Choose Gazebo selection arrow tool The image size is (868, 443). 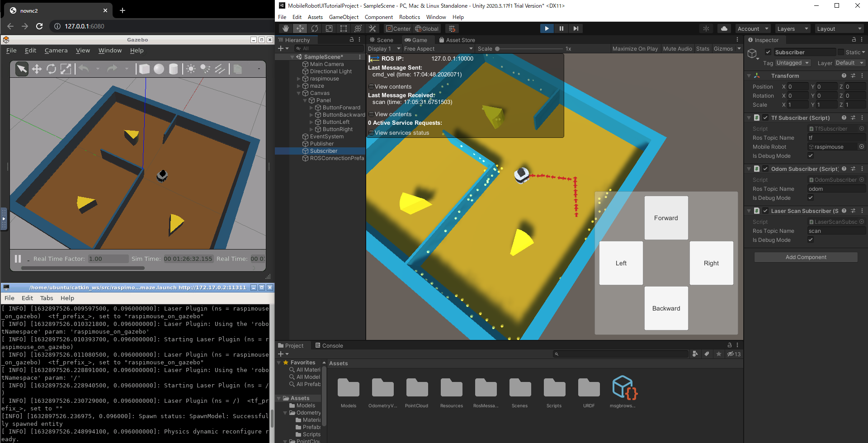pyautogui.click(x=22, y=69)
